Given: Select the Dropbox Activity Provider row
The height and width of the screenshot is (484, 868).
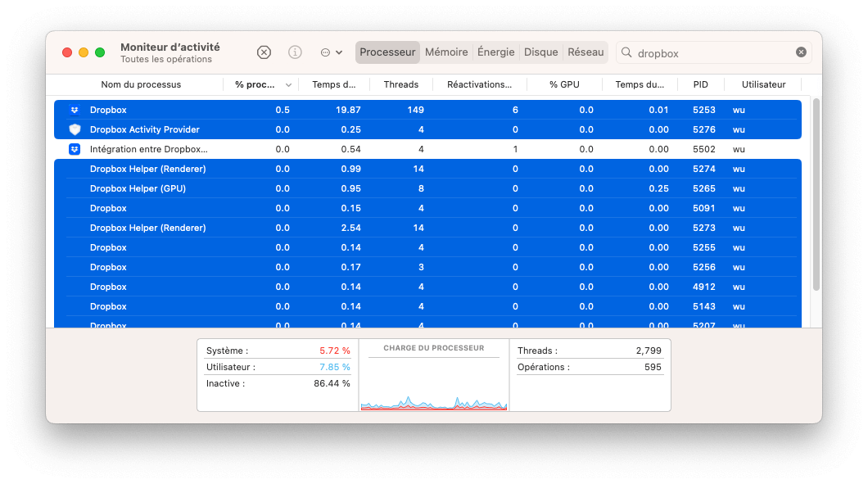Looking at the screenshot, I should tap(427, 129).
